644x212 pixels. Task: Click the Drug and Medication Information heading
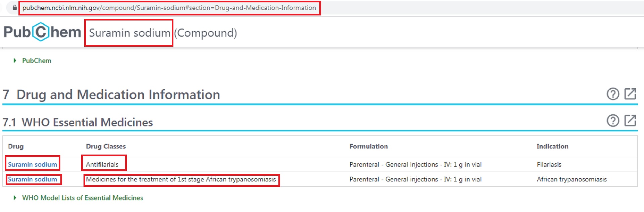click(118, 95)
